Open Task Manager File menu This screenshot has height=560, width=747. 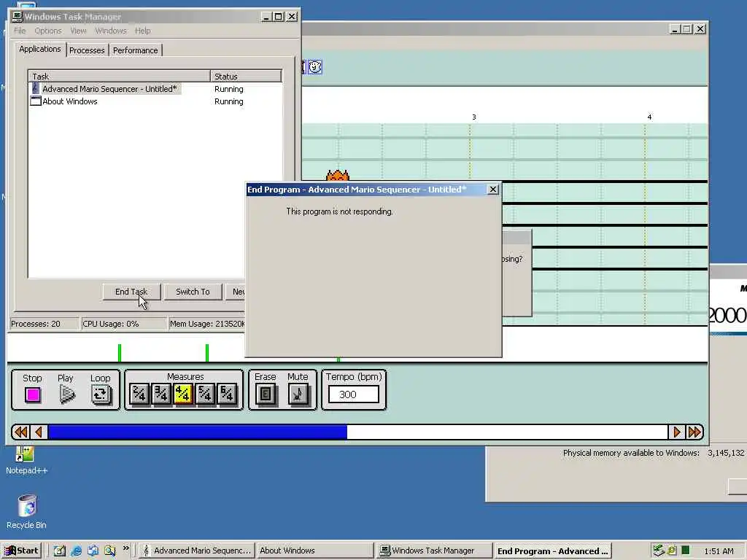[x=20, y=31]
